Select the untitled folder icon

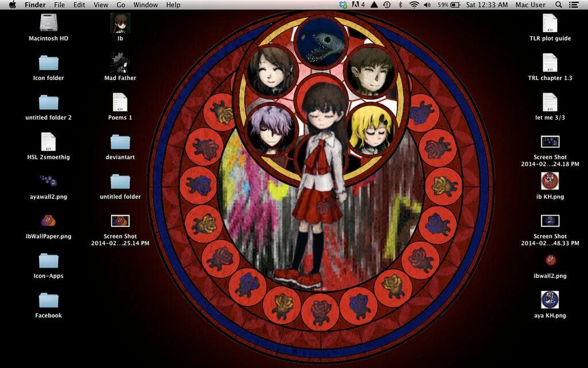tap(121, 181)
